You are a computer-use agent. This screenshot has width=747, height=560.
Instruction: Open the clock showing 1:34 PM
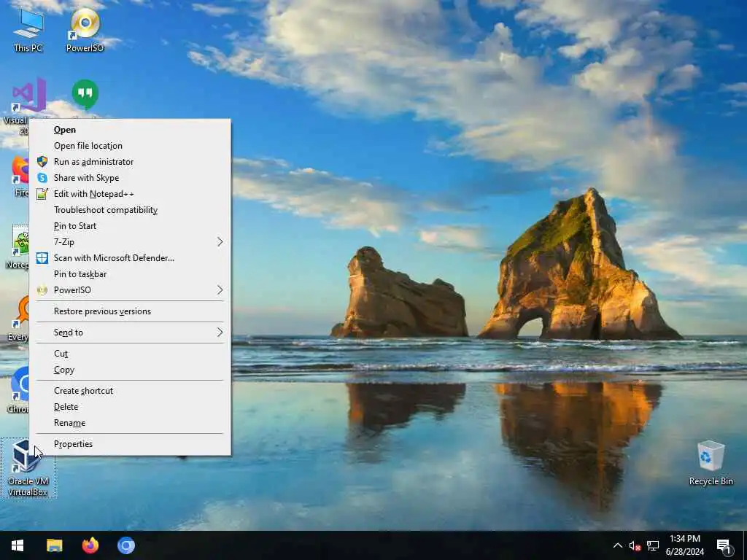pos(684,545)
